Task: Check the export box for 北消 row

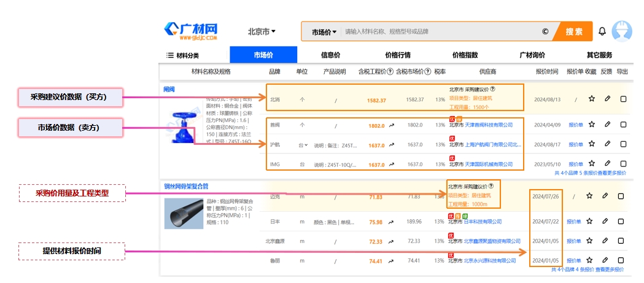Action: 623,99
